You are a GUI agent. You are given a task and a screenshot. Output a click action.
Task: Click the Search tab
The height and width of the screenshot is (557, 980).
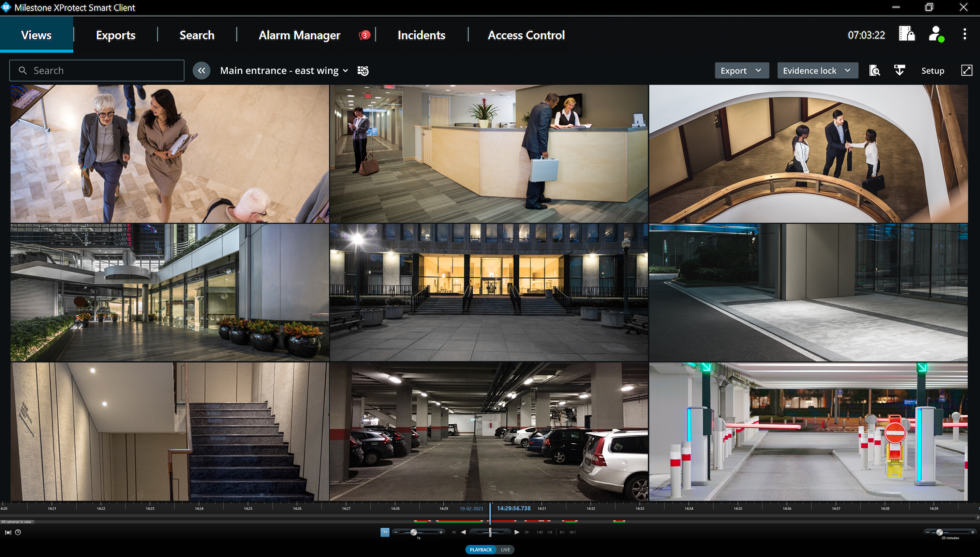click(x=197, y=35)
